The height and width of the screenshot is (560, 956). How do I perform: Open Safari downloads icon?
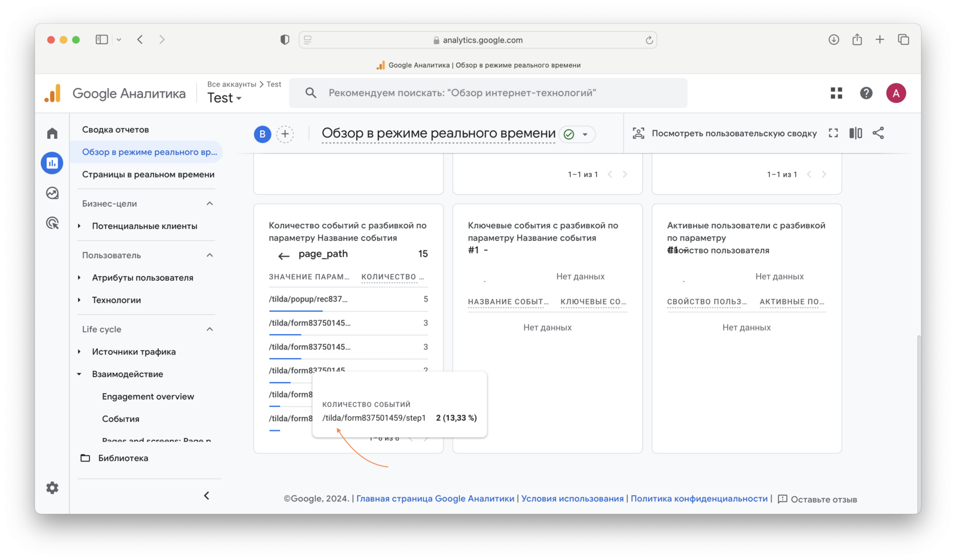834,39
